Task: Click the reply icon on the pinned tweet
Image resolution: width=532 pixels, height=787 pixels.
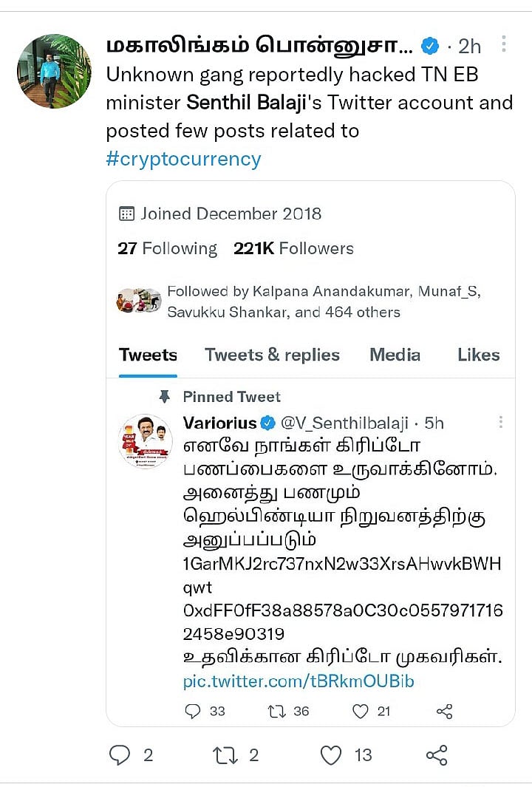Action: (193, 711)
